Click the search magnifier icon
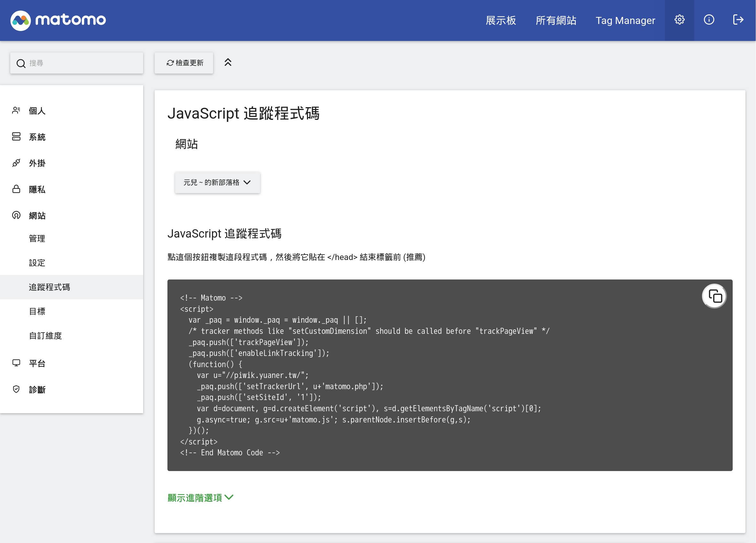Screen dimensions: 756x543 21,63
